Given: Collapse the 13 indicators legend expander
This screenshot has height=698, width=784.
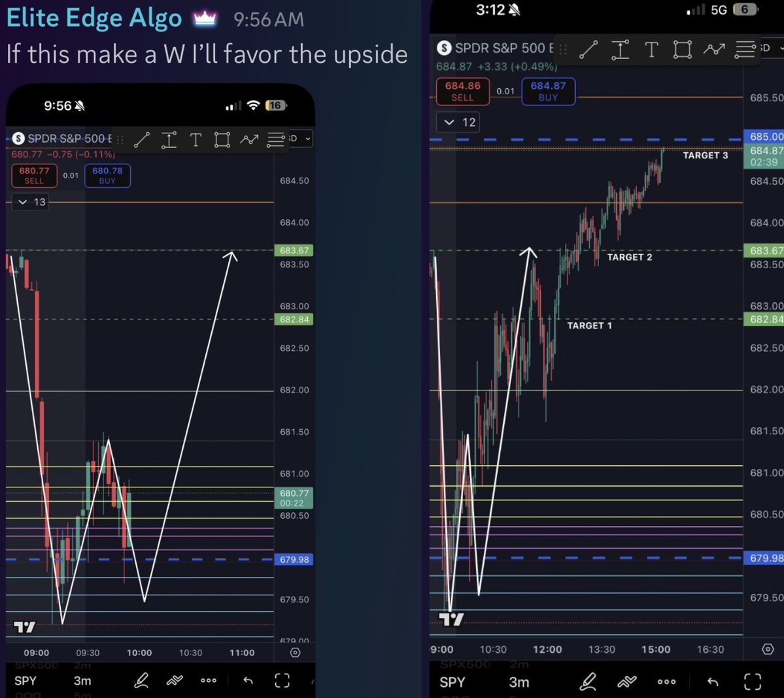Looking at the screenshot, I should [30, 201].
